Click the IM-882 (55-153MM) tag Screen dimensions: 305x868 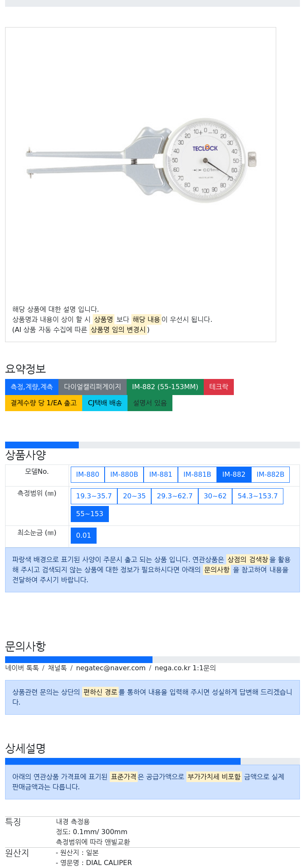point(165,387)
